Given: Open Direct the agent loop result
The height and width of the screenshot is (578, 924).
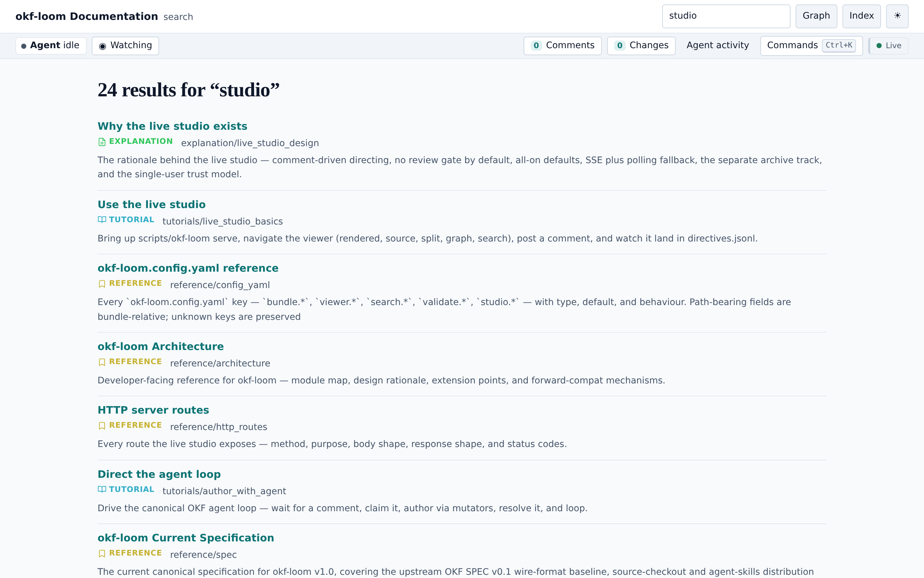Looking at the screenshot, I should [x=159, y=474].
